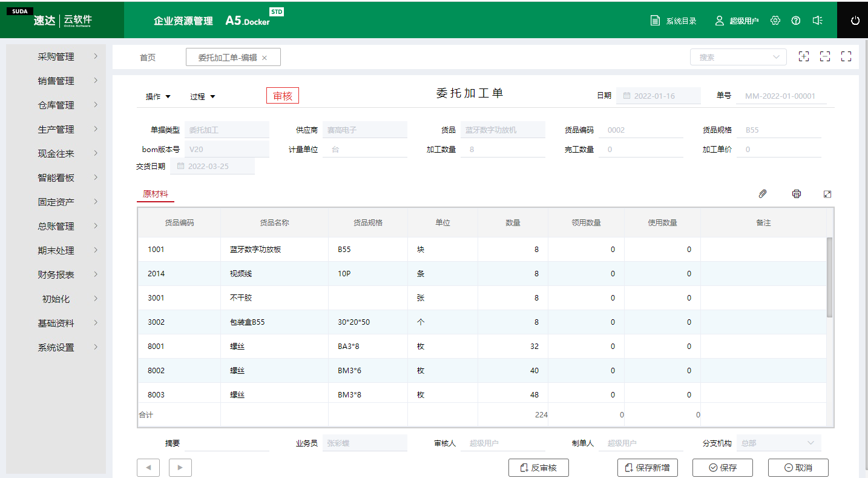The height and width of the screenshot is (478, 868).
Task: Click the 供应商 赛高电子 field
Action: click(x=365, y=130)
